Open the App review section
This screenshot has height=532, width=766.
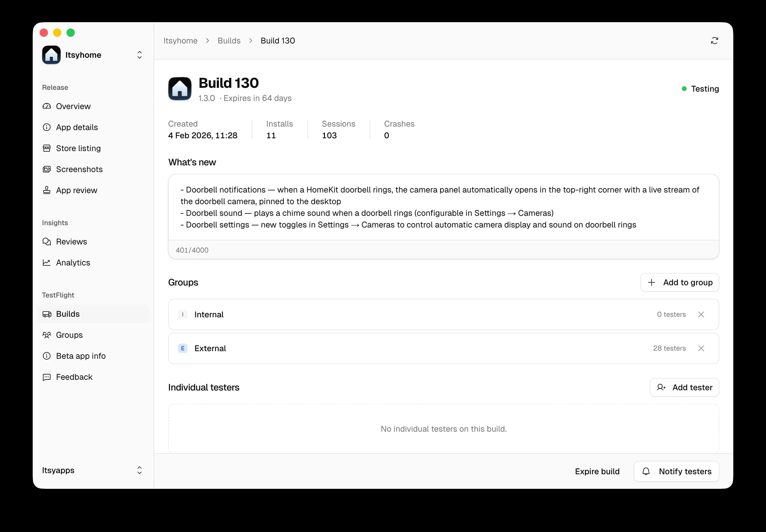[77, 190]
